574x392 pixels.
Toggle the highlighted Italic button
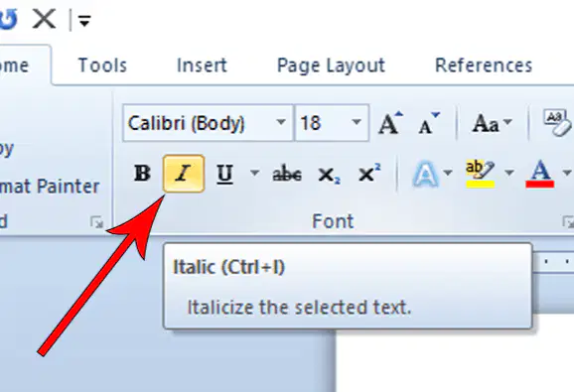pos(184,174)
